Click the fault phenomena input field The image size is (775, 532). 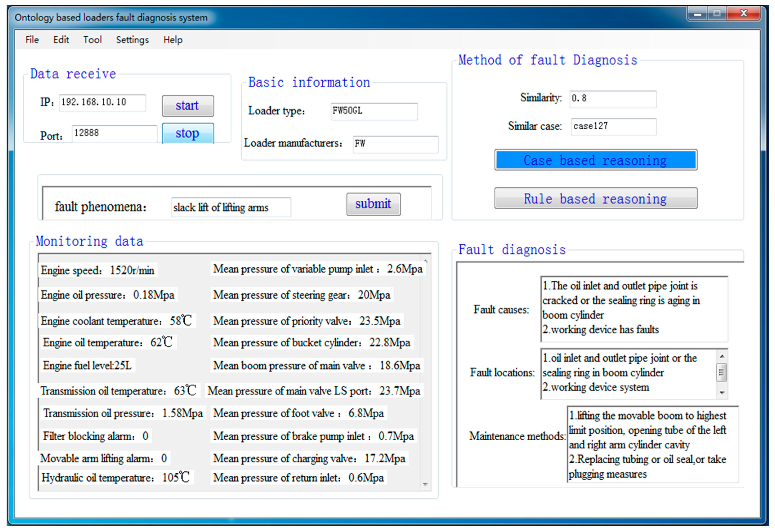(x=231, y=207)
